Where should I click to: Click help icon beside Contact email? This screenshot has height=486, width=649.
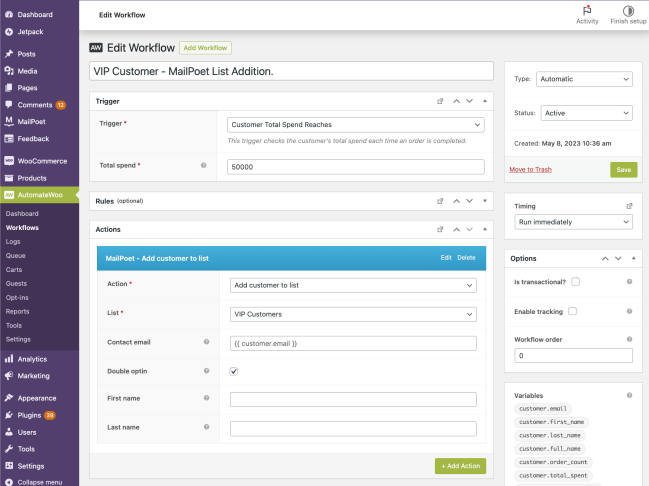[206, 342]
